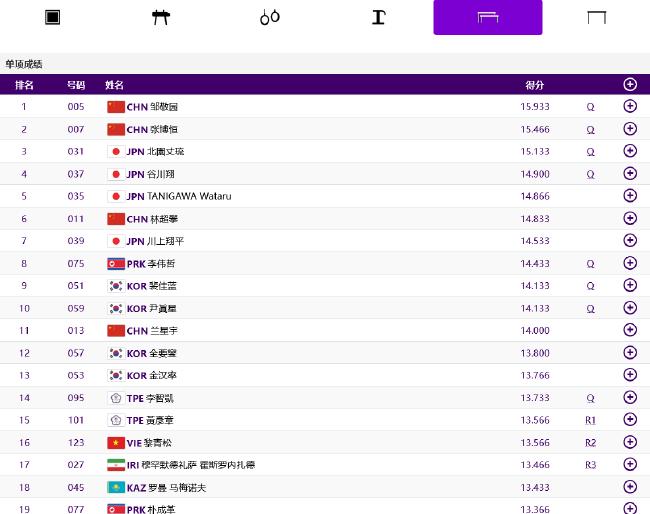This screenshot has height=514, width=650.
Task: Click the R1 reserve marker for TPE athlete
Action: [590, 420]
